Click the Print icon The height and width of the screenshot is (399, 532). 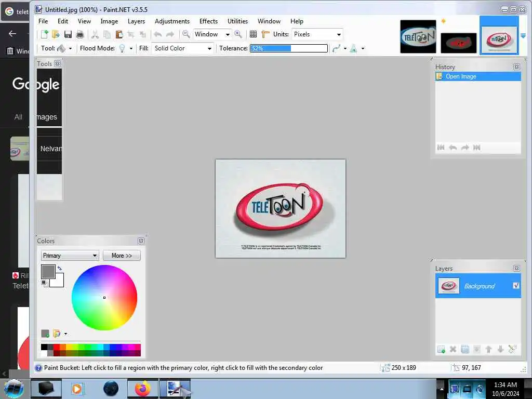pyautogui.click(x=79, y=34)
